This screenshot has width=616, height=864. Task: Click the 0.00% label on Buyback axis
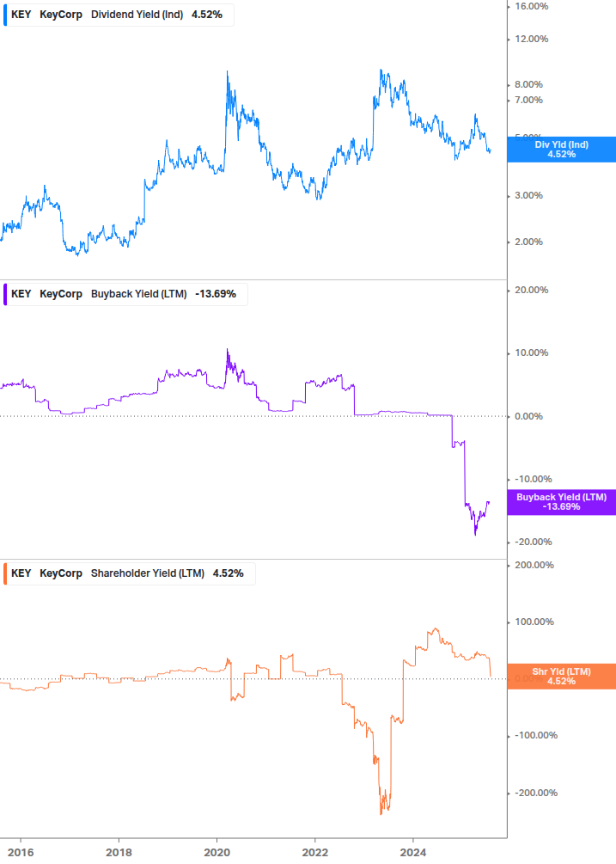[528, 417]
